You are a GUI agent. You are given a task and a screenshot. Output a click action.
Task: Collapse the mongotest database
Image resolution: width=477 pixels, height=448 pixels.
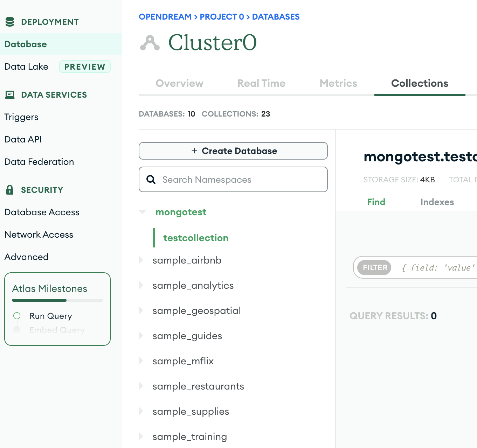[x=142, y=212]
